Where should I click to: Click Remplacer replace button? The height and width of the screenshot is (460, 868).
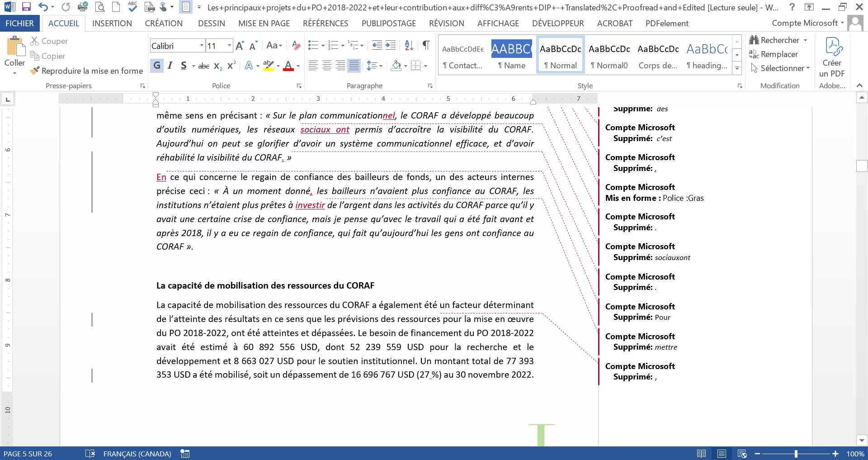tap(774, 54)
